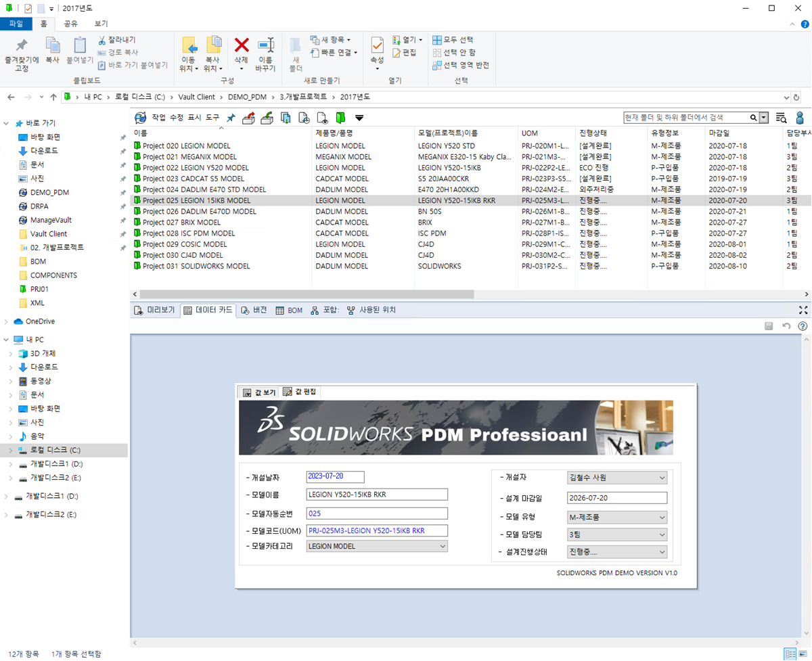Click the 설계 마감일 2026-07-20 field

point(617,498)
